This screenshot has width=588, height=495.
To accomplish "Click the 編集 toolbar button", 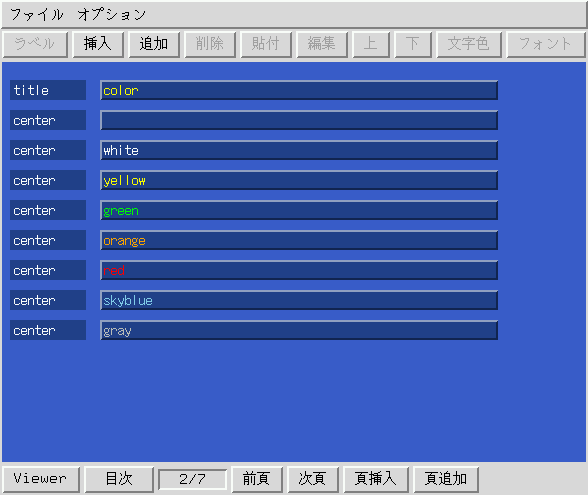I will (x=322, y=44).
